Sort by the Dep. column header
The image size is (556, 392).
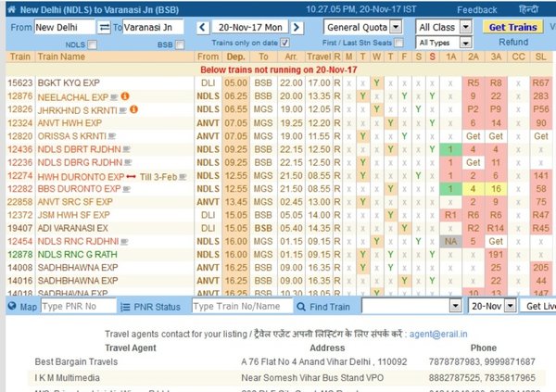236,57
